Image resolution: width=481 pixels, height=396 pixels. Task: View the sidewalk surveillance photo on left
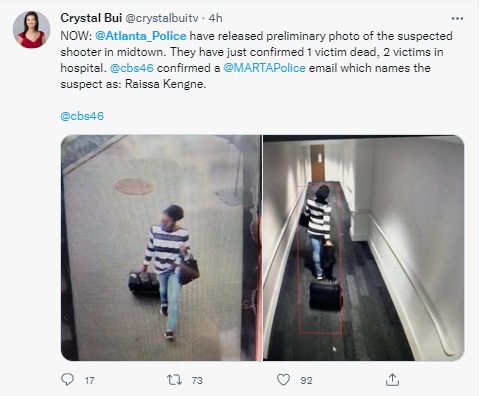[161, 248]
